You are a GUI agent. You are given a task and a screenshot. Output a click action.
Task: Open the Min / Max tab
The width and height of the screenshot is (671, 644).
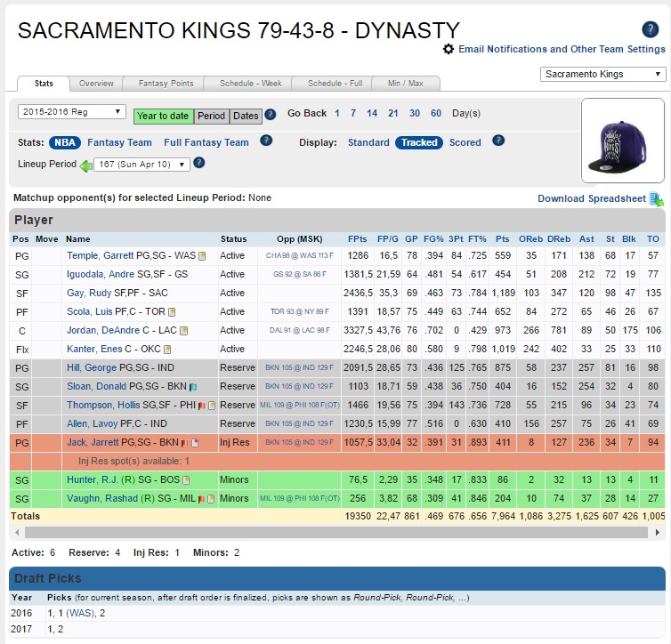405,84
